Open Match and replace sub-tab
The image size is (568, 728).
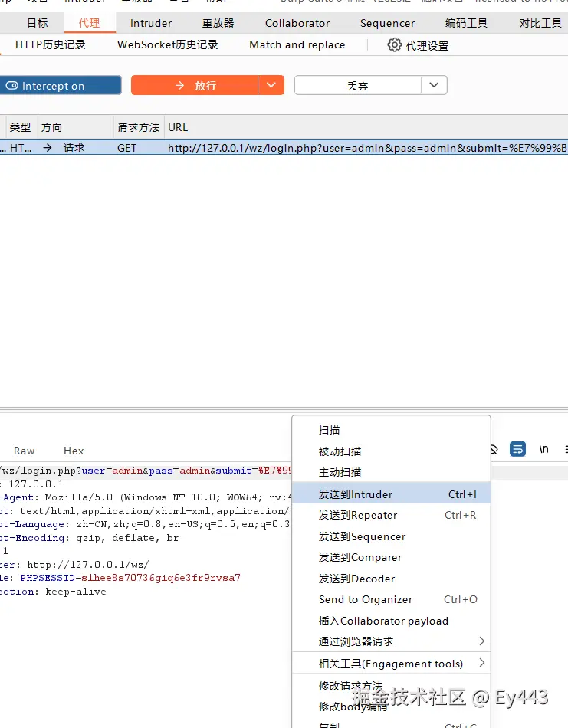tap(297, 44)
